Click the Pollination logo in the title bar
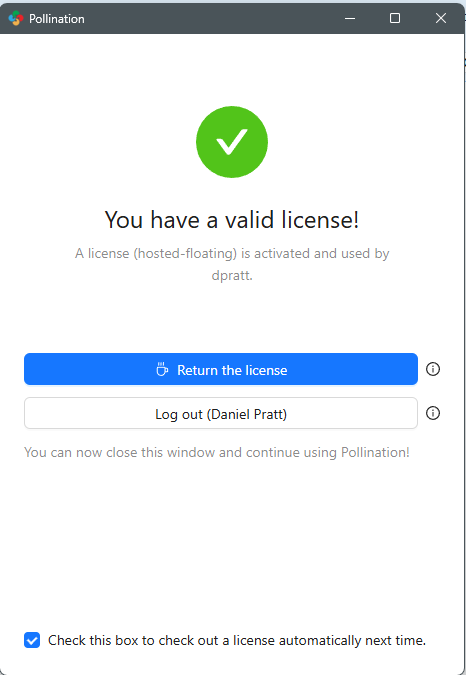Viewport: 466px width, 675px height. [16, 19]
